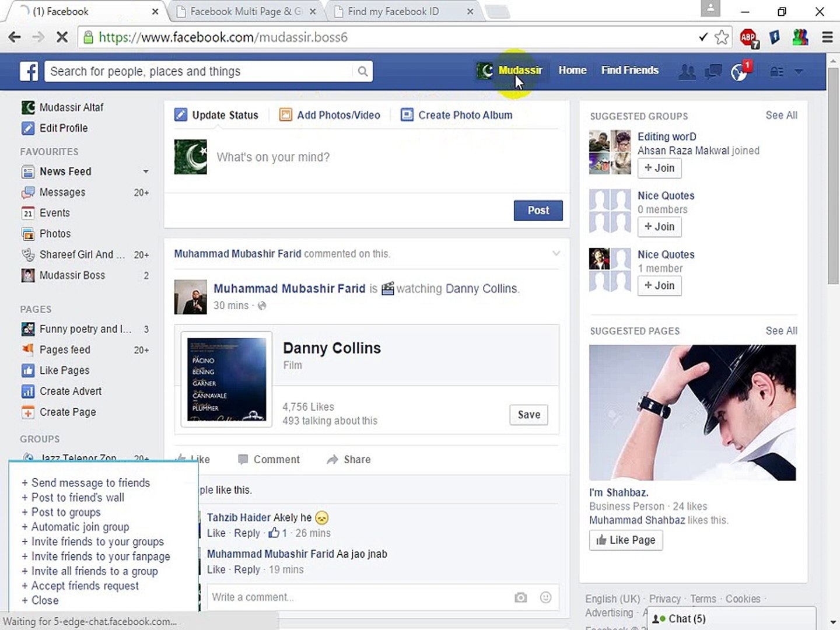Bookmark page with star icon
This screenshot has width=840, height=630.
click(722, 37)
